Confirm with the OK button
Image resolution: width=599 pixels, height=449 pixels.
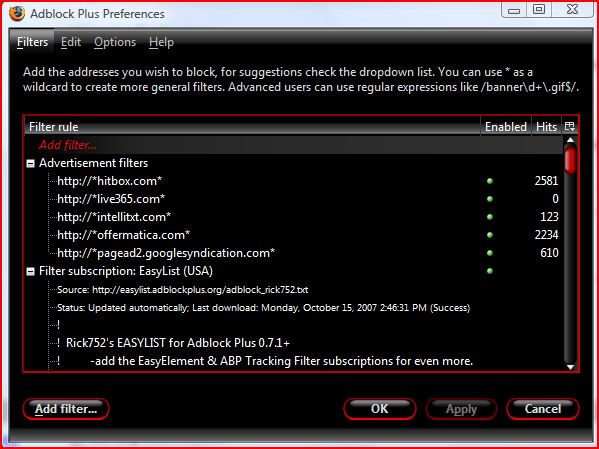click(380, 409)
